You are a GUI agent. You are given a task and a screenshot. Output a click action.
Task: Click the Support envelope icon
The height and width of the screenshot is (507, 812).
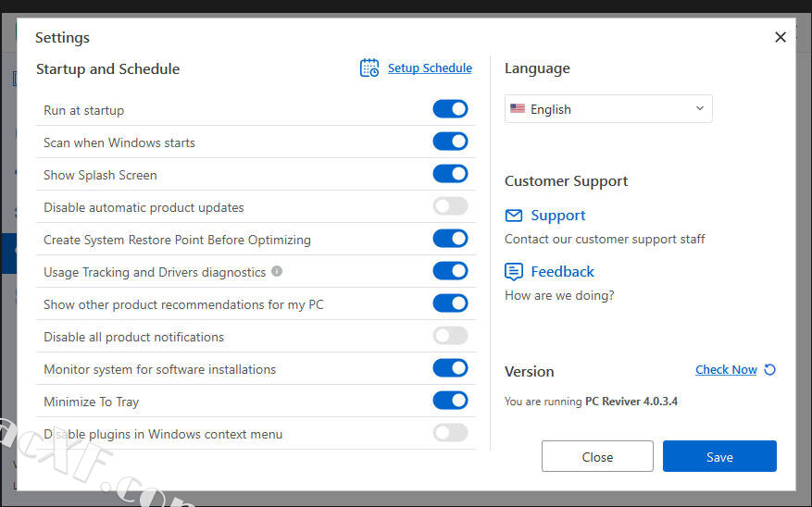pos(514,216)
